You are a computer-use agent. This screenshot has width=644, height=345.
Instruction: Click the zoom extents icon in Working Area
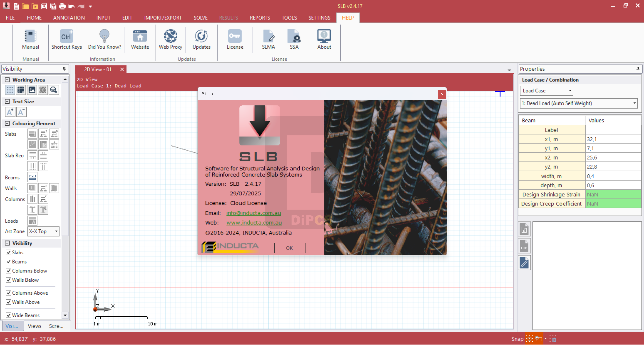click(x=54, y=90)
